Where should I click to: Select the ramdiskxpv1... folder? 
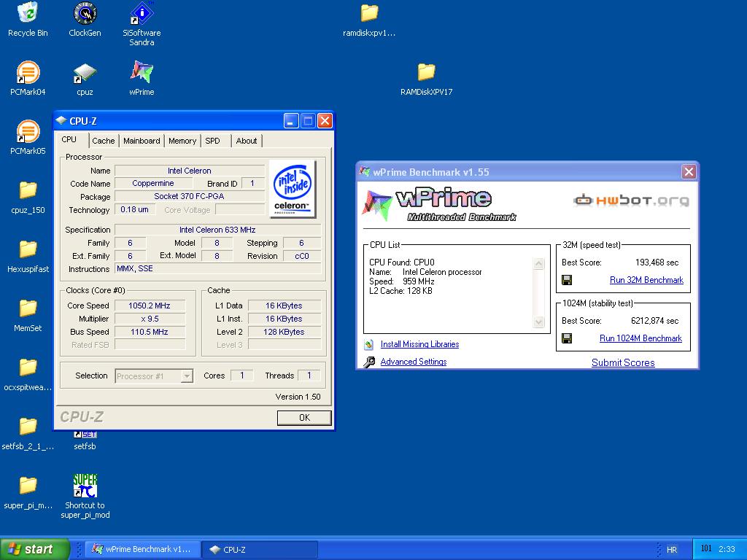point(369,20)
